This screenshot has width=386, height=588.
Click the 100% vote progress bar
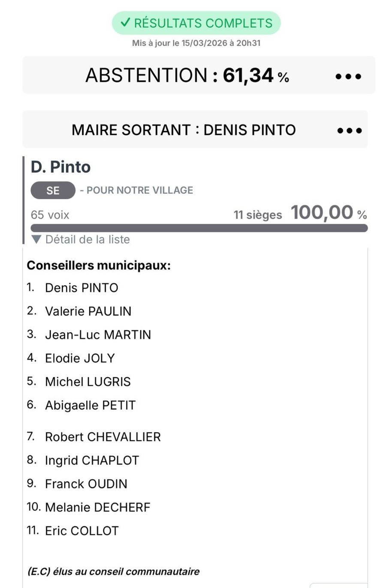(x=199, y=228)
